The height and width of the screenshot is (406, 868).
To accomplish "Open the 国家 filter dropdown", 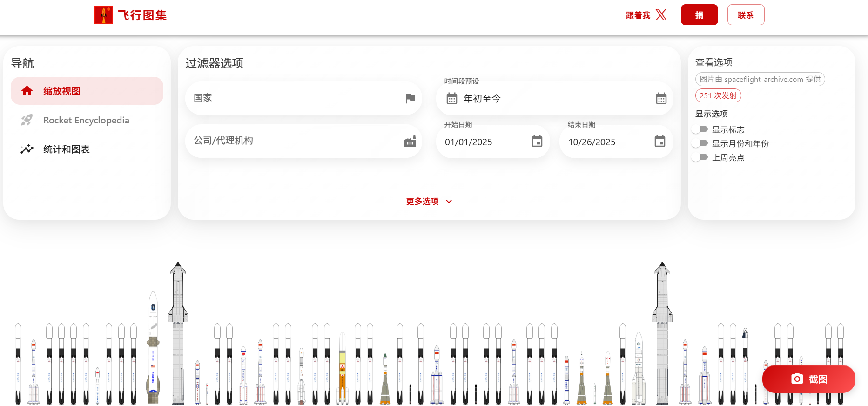I will click(x=298, y=98).
